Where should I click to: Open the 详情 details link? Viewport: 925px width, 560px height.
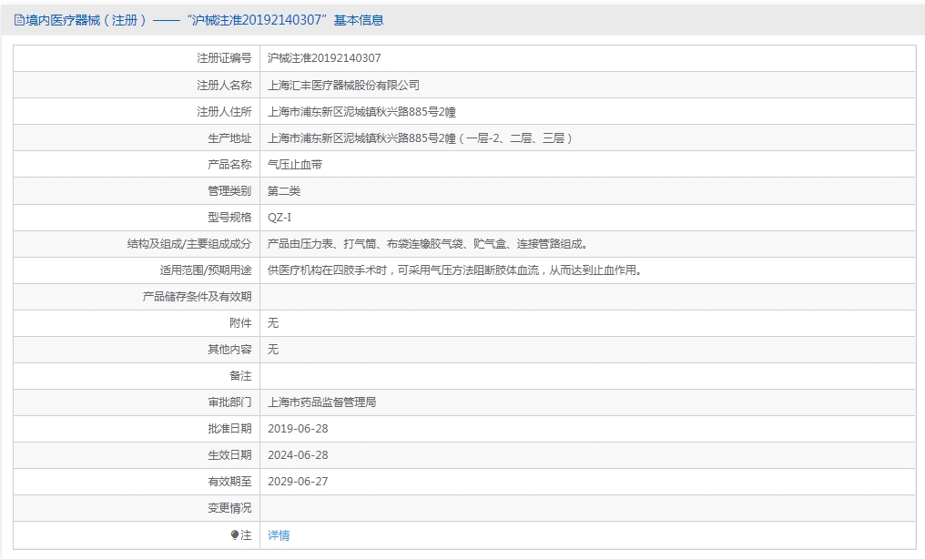pyautogui.click(x=279, y=535)
